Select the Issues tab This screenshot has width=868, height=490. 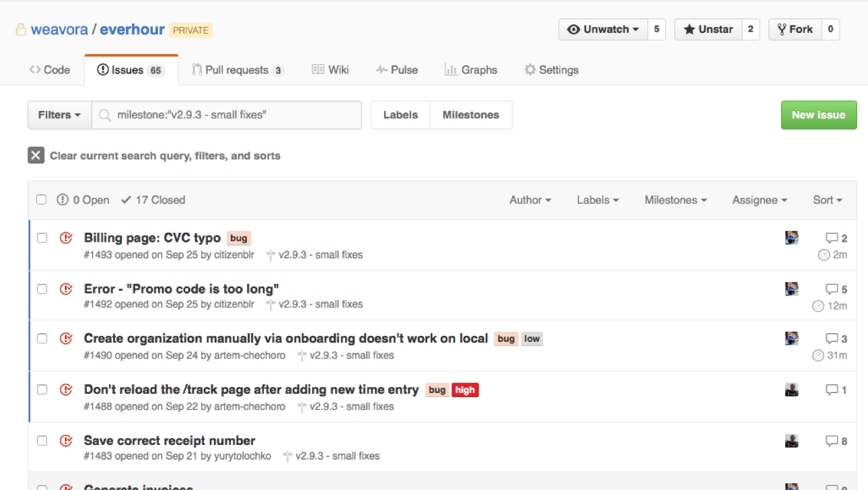click(131, 70)
